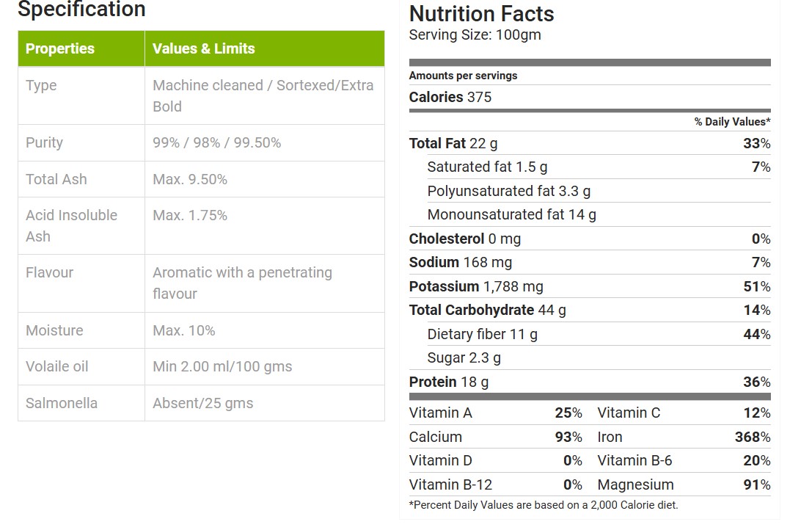Select the Potassium 1,788 mg row
The width and height of the screenshot is (812, 530).
(x=590, y=286)
